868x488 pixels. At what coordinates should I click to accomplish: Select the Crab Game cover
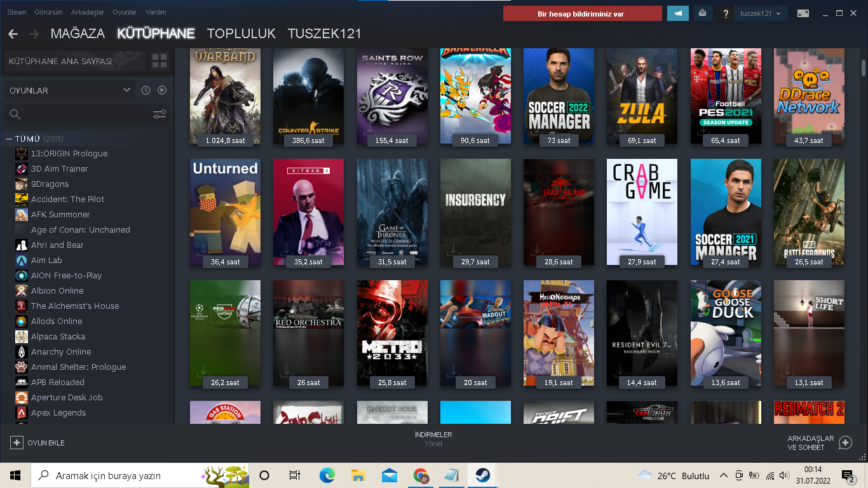point(642,212)
